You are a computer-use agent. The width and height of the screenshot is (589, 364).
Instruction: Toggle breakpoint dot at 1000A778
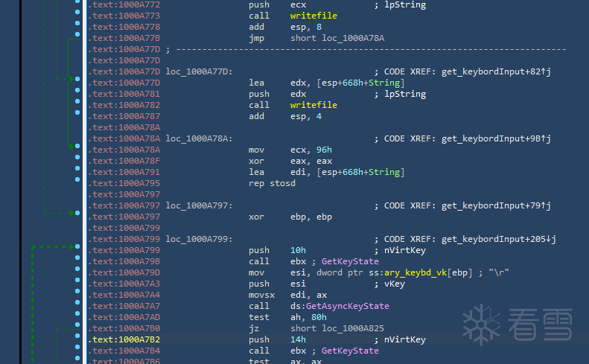[x=77, y=23]
